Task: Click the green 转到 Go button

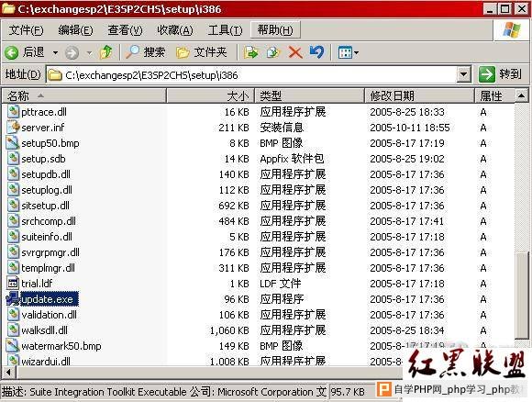Action: tap(501, 74)
